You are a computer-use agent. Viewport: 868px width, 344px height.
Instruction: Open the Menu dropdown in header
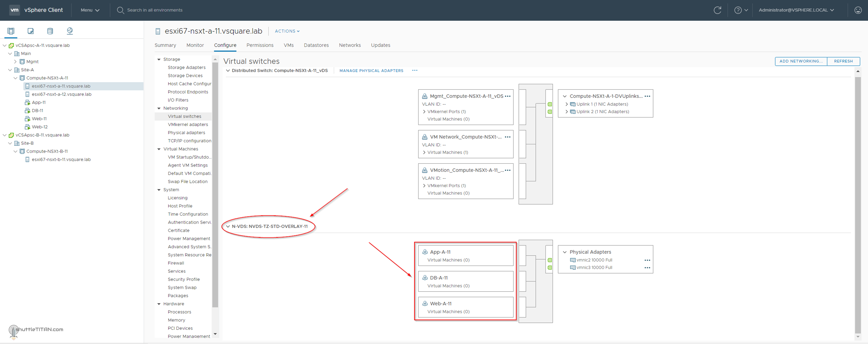pos(90,10)
